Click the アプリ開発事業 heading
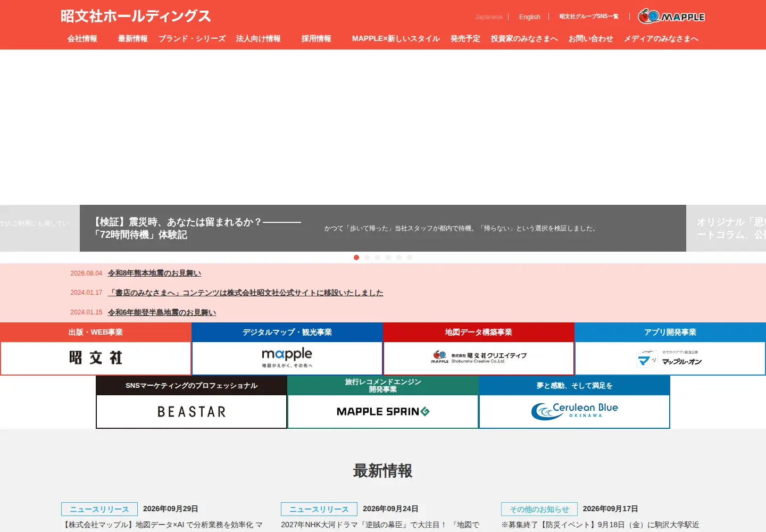 670,332
